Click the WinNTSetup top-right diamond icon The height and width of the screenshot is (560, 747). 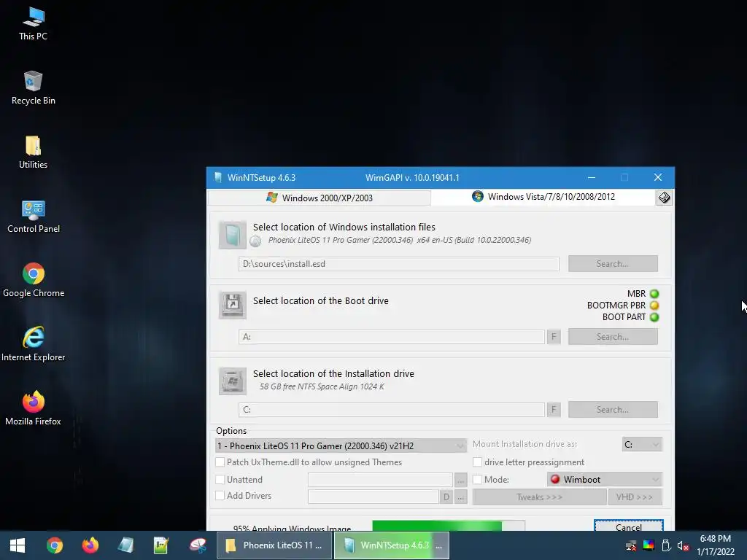[664, 197]
